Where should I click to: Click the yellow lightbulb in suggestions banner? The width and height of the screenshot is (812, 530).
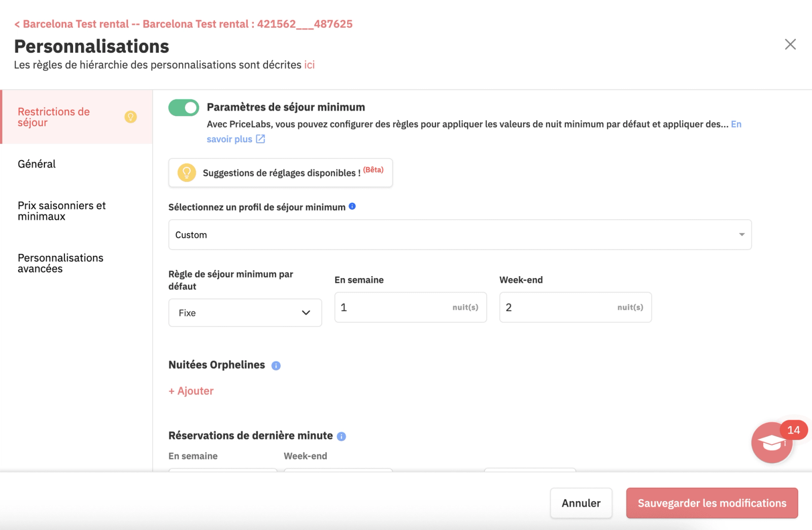187,173
